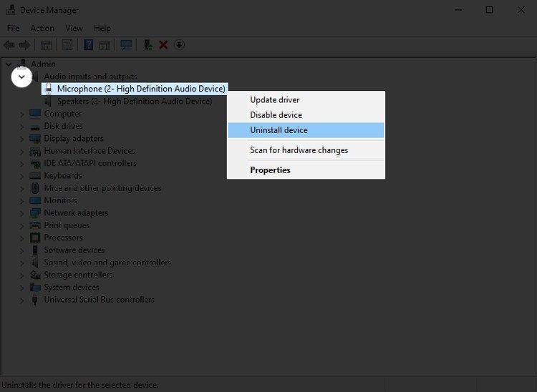Collapse the Audio inputs and outputs node
The image size is (537, 392).
tap(21, 77)
